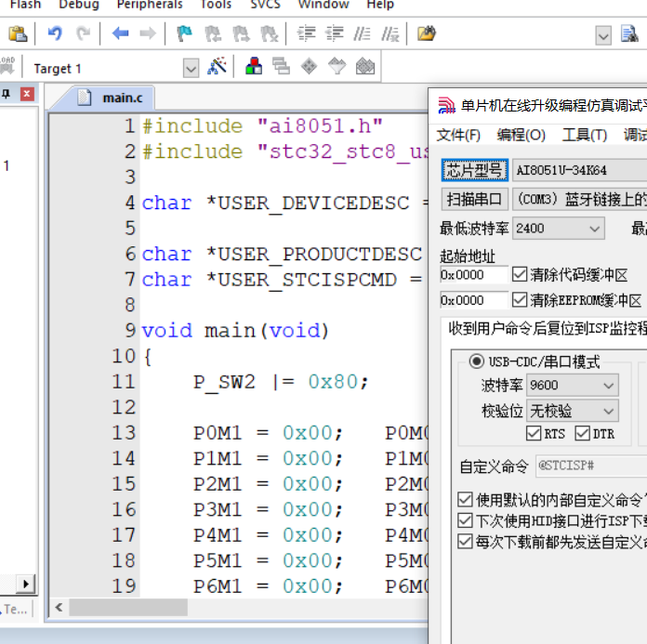Click the green diamond Run-Time Environment icon
The height and width of the screenshot is (644, 647).
click(309, 66)
